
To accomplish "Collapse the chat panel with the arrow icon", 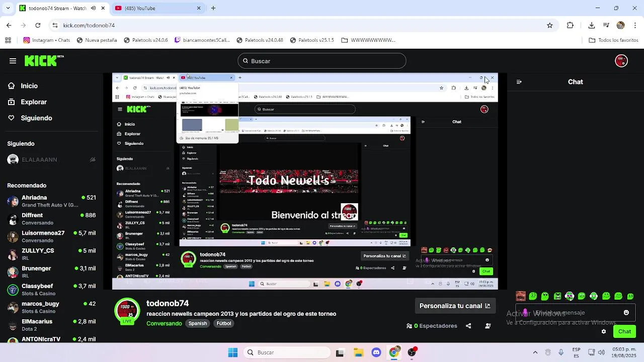I will point(519,81).
